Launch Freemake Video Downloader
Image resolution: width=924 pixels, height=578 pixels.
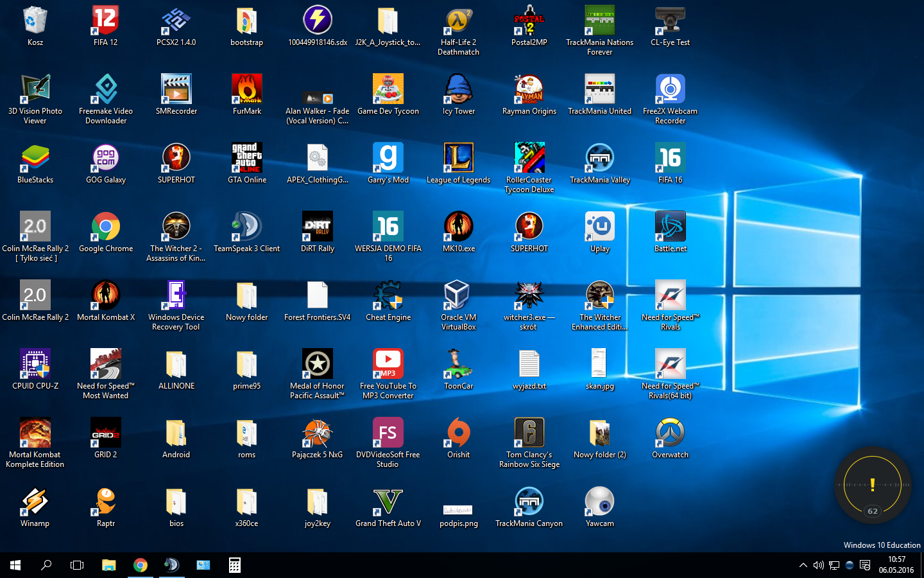pos(106,89)
